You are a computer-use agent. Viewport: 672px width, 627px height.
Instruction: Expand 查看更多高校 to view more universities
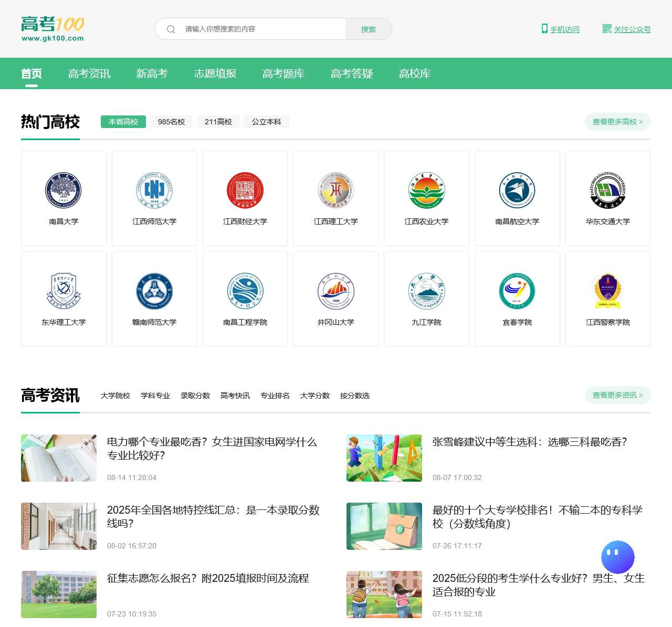click(617, 122)
